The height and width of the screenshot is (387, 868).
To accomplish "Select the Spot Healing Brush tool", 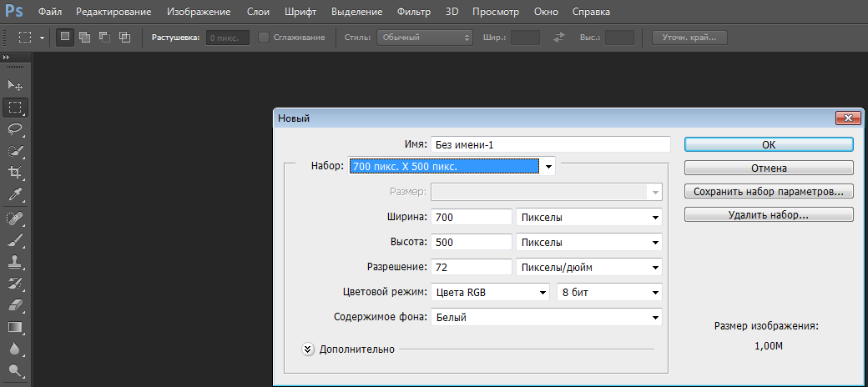I will 15,219.
